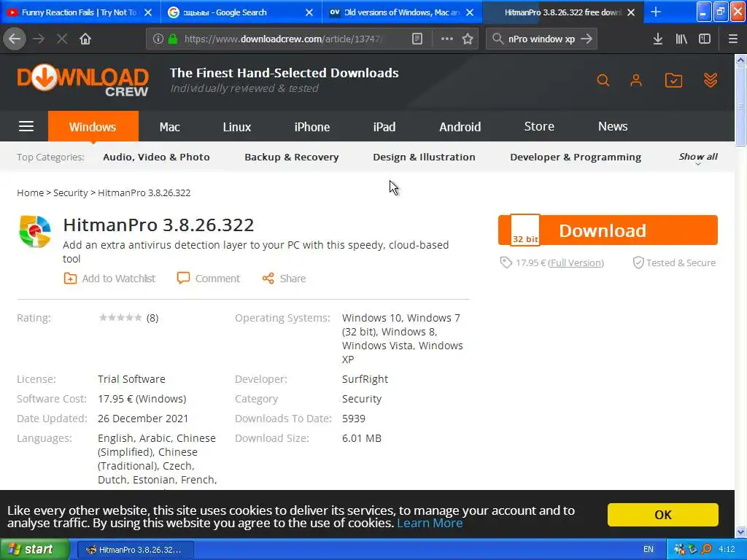Click the Security breadcrumb link
This screenshot has width=747, height=560.
(x=71, y=192)
